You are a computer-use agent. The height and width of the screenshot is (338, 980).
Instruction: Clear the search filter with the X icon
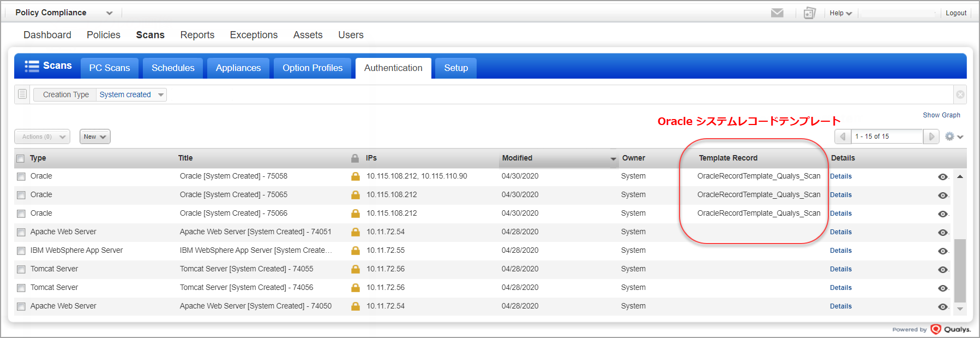point(960,94)
